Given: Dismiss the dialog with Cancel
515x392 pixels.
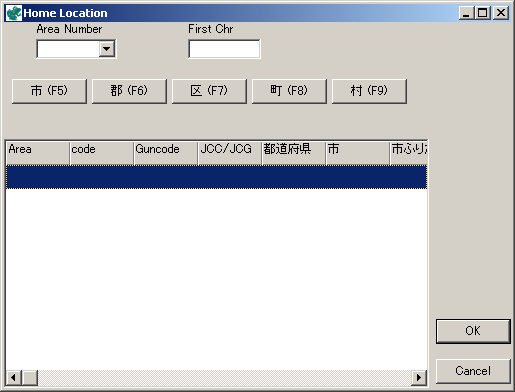Looking at the screenshot, I should 473,371.
